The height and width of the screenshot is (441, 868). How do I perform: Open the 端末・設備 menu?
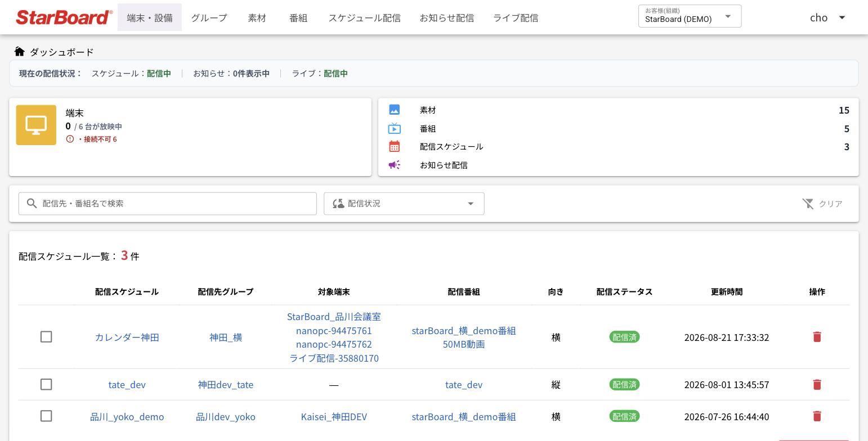[x=150, y=17]
